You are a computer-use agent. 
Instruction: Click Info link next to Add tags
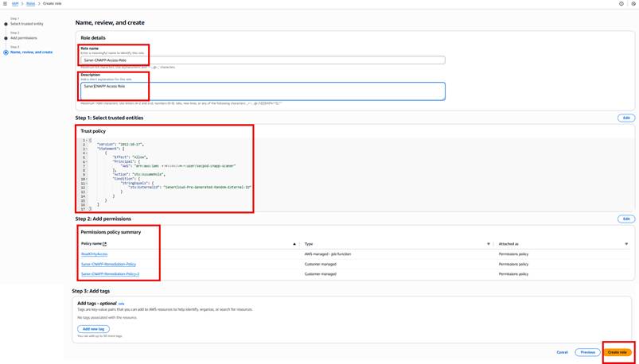[121, 304]
